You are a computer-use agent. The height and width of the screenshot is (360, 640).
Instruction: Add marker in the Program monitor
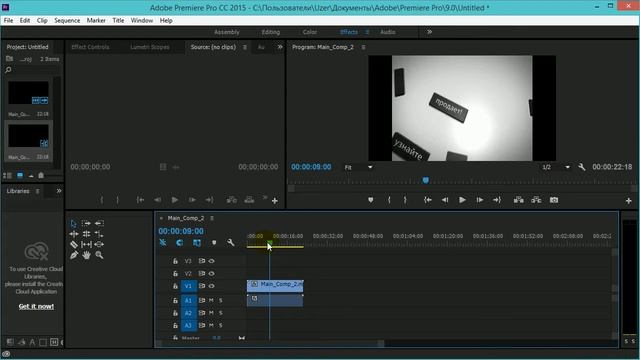tap(371, 200)
